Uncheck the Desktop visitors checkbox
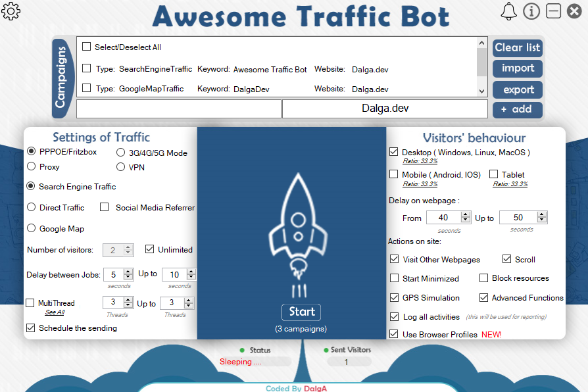Image resolution: width=588 pixels, height=392 pixels. (x=393, y=151)
